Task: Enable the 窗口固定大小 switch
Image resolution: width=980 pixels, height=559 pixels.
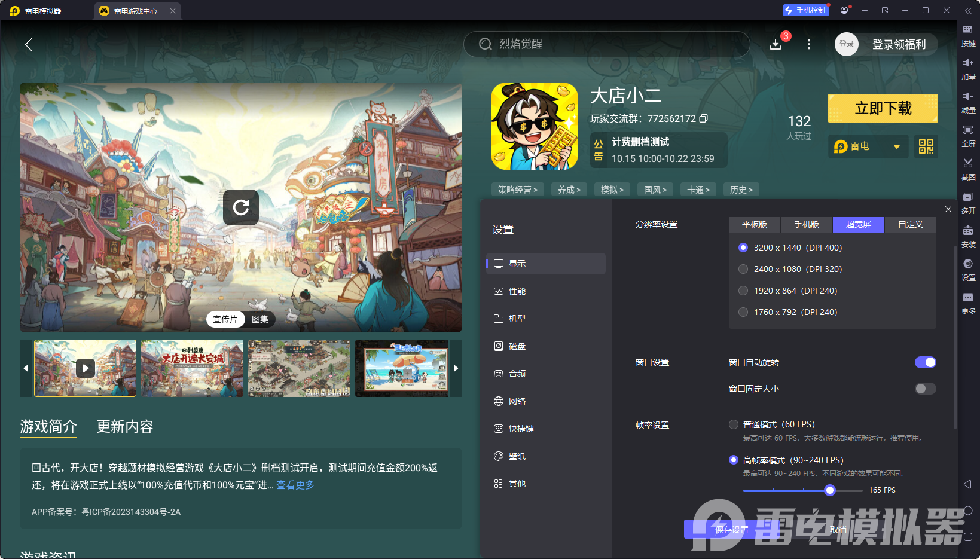Action: [x=926, y=389]
